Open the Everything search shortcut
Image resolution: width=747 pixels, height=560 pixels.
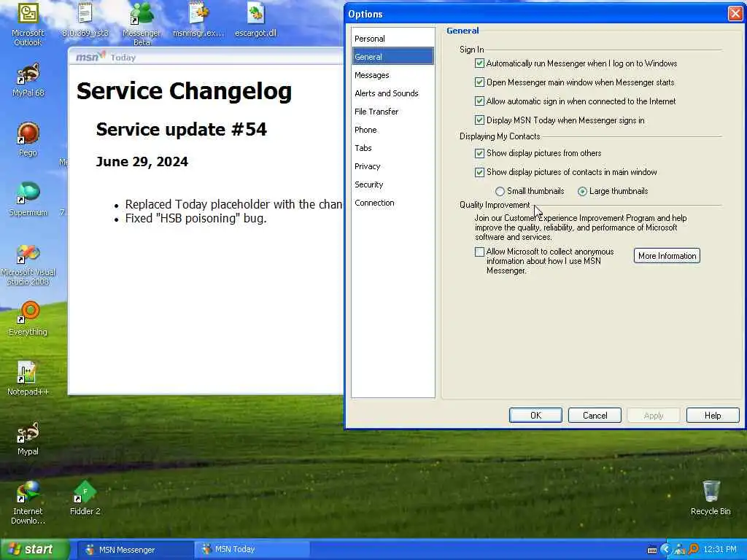click(28, 319)
